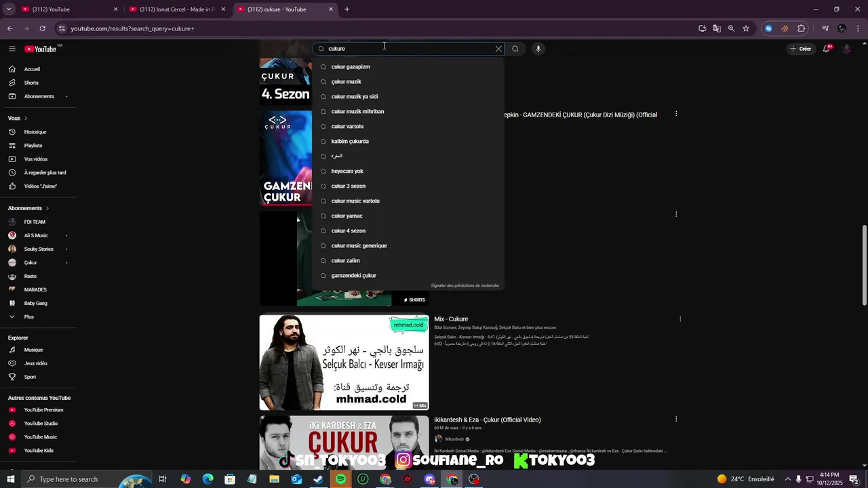This screenshot has width=868, height=488.
Task: Open the Chrome three-dot menu
Action: click(857, 28)
